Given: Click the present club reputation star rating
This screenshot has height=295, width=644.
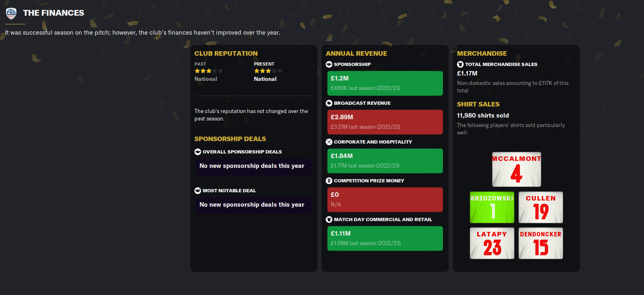Looking at the screenshot, I should click(x=268, y=71).
